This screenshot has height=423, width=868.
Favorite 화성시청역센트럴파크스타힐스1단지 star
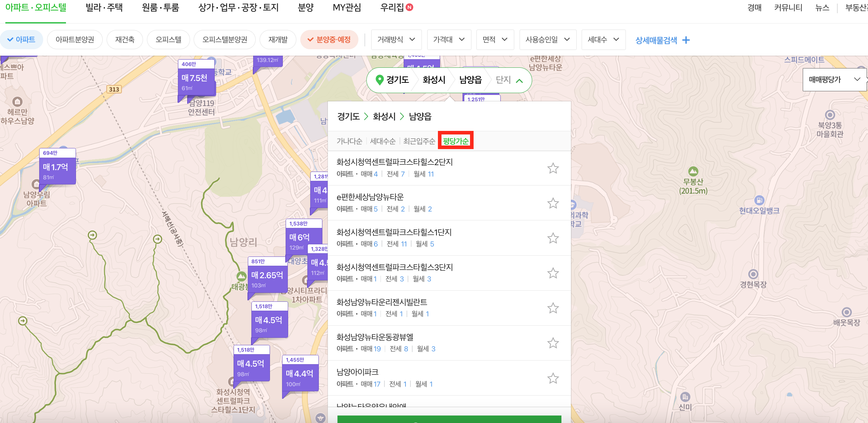(553, 238)
